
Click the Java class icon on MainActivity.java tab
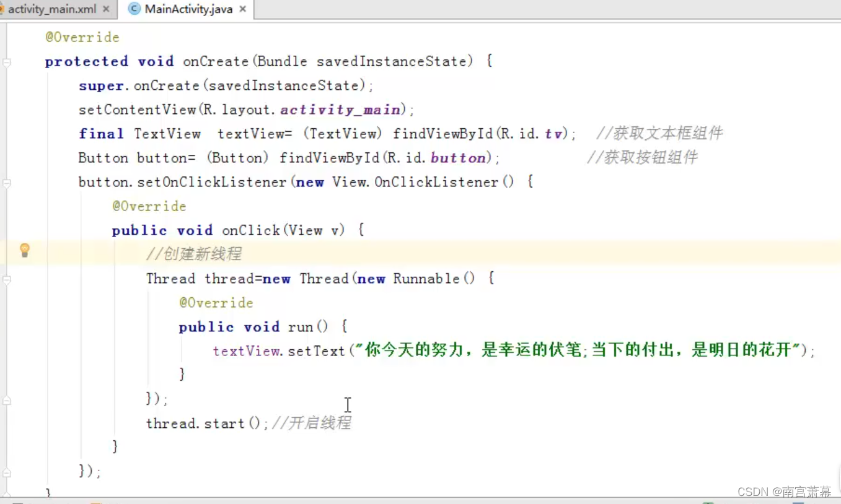click(134, 9)
